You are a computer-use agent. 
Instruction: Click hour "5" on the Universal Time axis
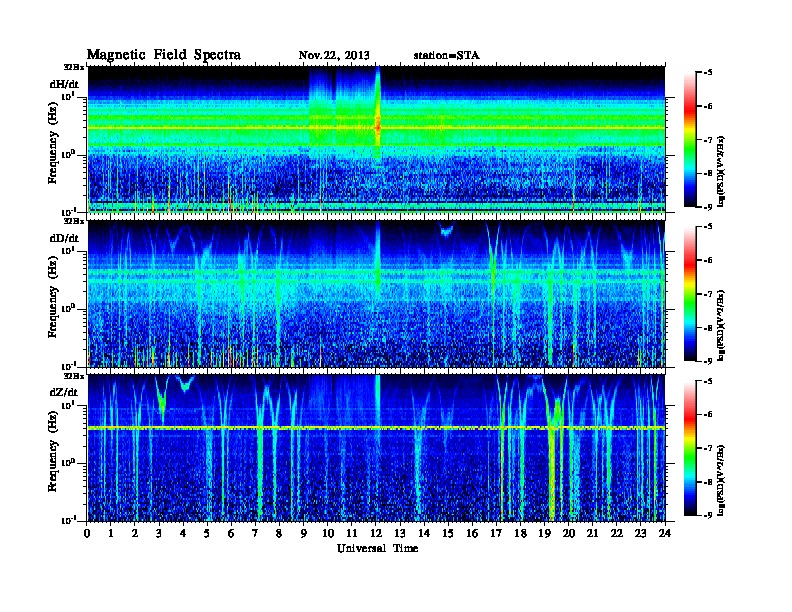(207, 534)
